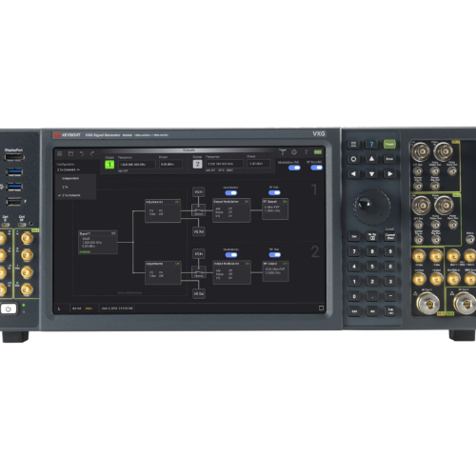Tap the Output 1 Power field

tap(170, 165)
